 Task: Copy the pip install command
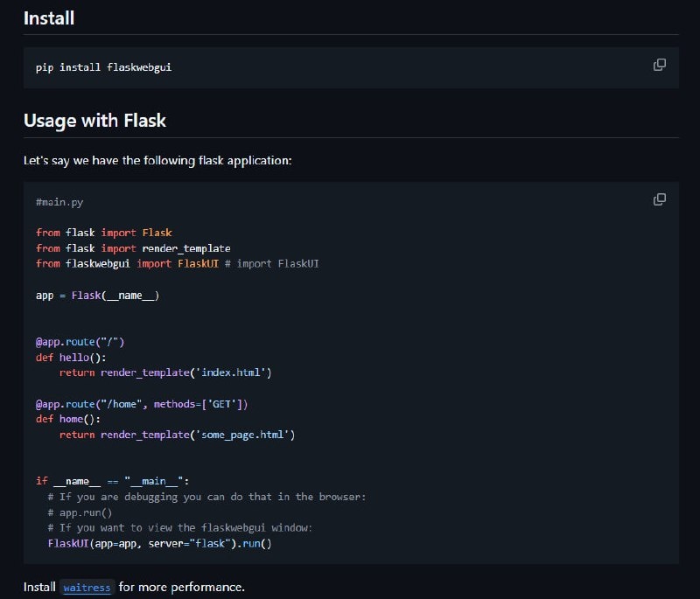pyautogui.click(x=660, y=65)
